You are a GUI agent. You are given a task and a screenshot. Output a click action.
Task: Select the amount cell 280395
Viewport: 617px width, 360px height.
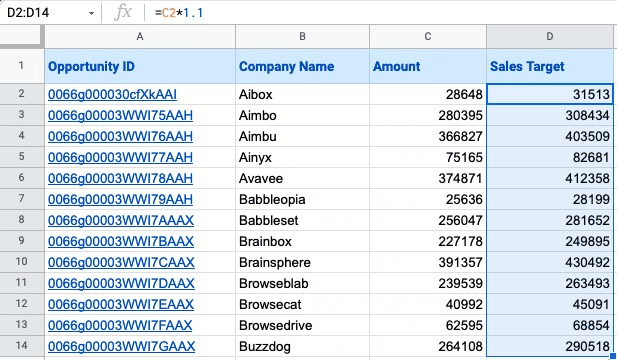coord(428,115)
